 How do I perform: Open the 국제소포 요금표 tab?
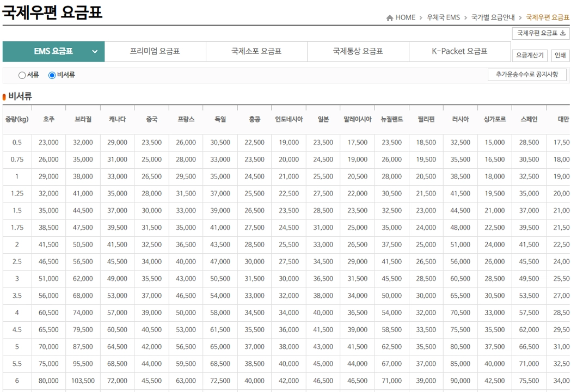tap(256, 52)
